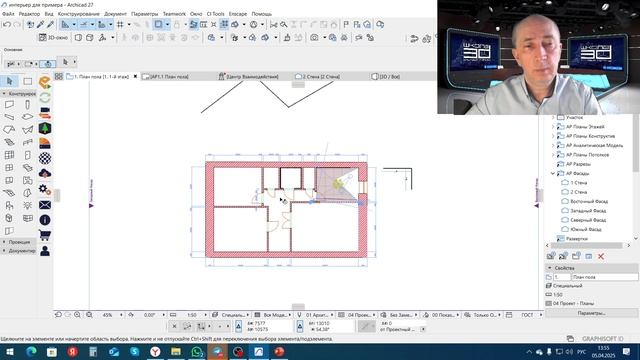Click the Параметры... button in properties

[591, 313]
